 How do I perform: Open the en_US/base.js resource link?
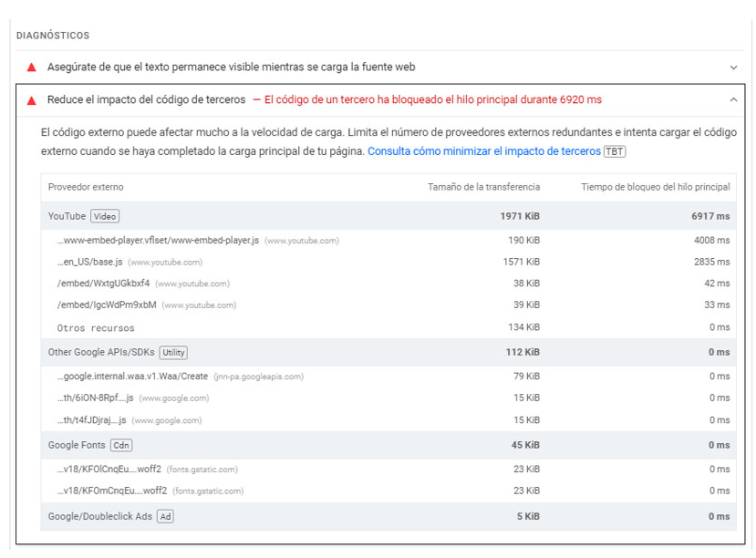tap(89, 262)
